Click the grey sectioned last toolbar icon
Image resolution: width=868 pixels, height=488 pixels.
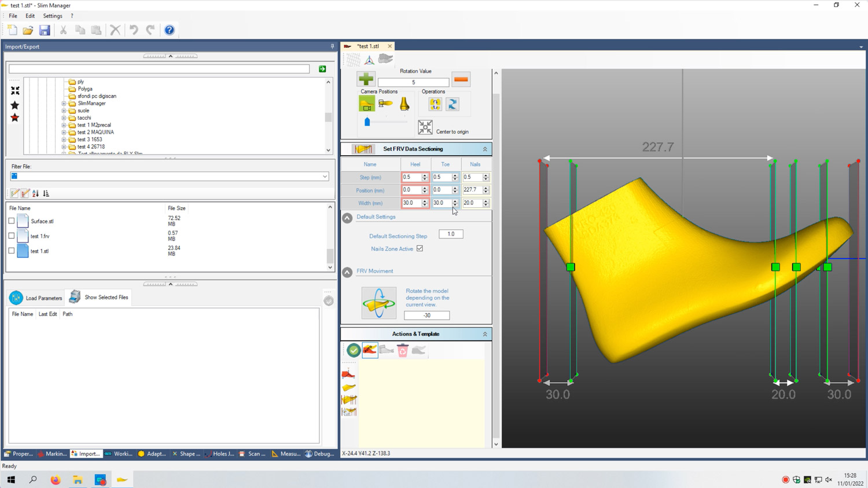tap(385, 58)
